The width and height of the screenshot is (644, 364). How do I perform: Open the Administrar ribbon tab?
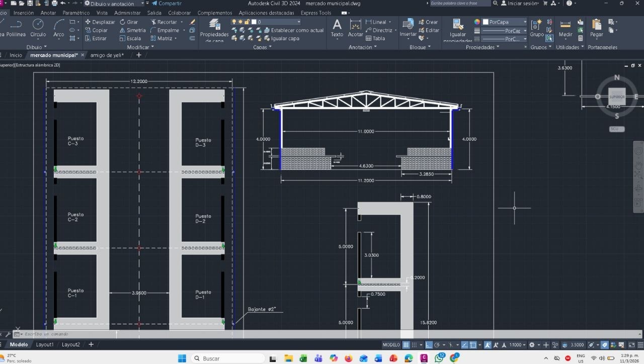pos(128,13)
